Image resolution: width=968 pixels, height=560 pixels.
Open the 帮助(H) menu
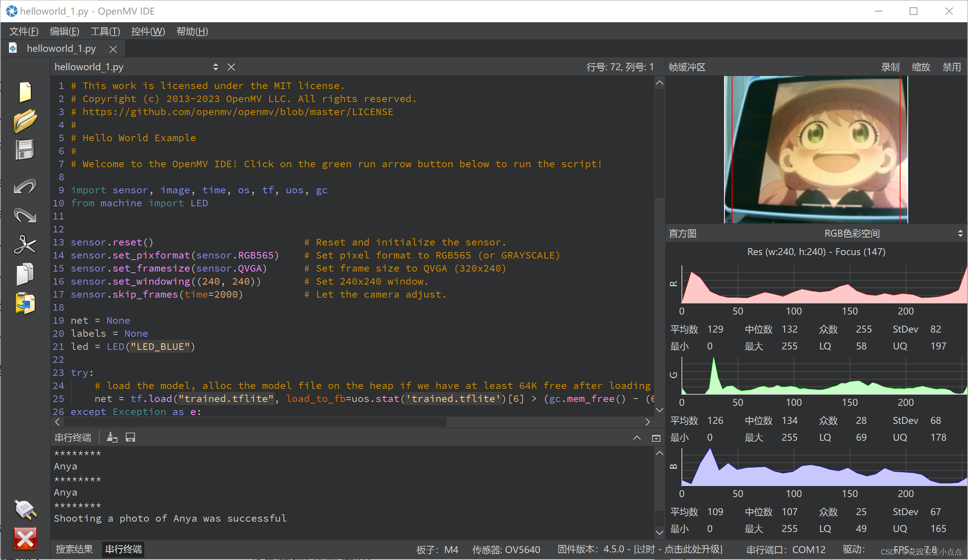pyautogui.click(x=192, y=31)
